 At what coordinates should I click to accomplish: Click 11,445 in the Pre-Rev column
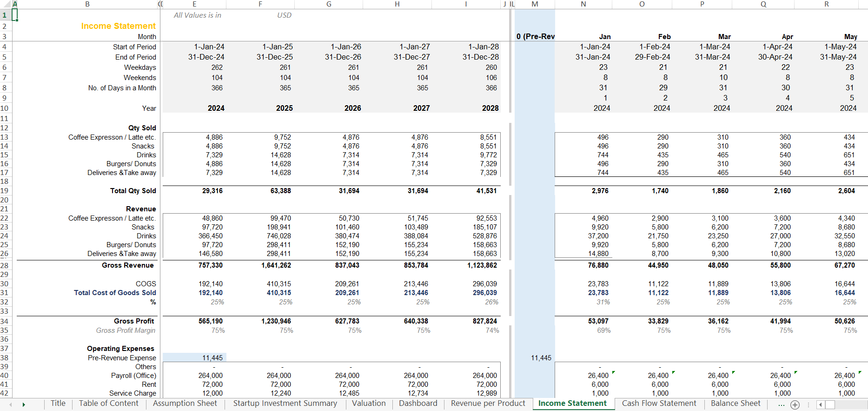[541, 358]
